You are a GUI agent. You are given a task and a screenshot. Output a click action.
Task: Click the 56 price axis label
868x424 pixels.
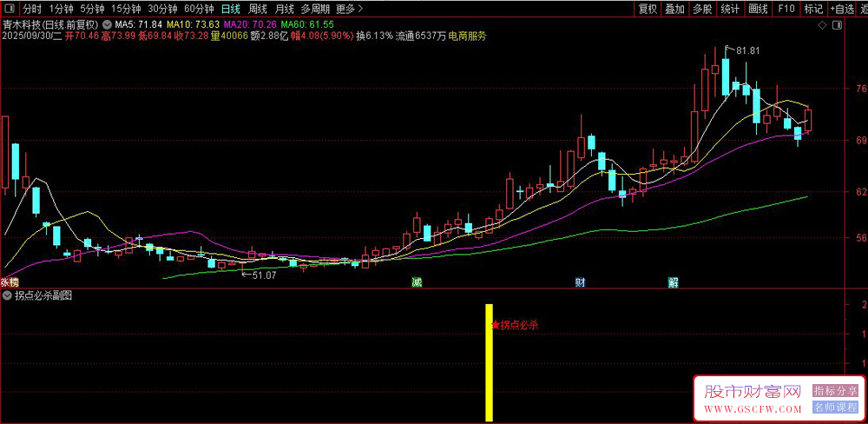coord(861,238)
